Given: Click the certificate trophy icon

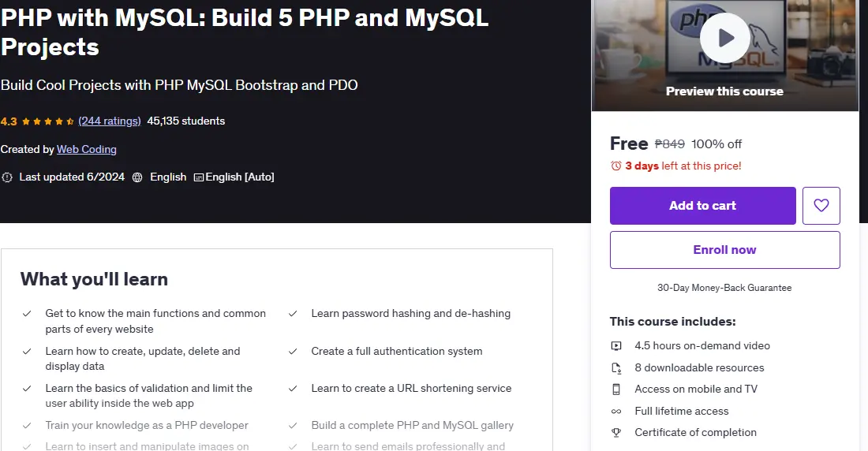Looking at the screenshot, I should [616, 433].
